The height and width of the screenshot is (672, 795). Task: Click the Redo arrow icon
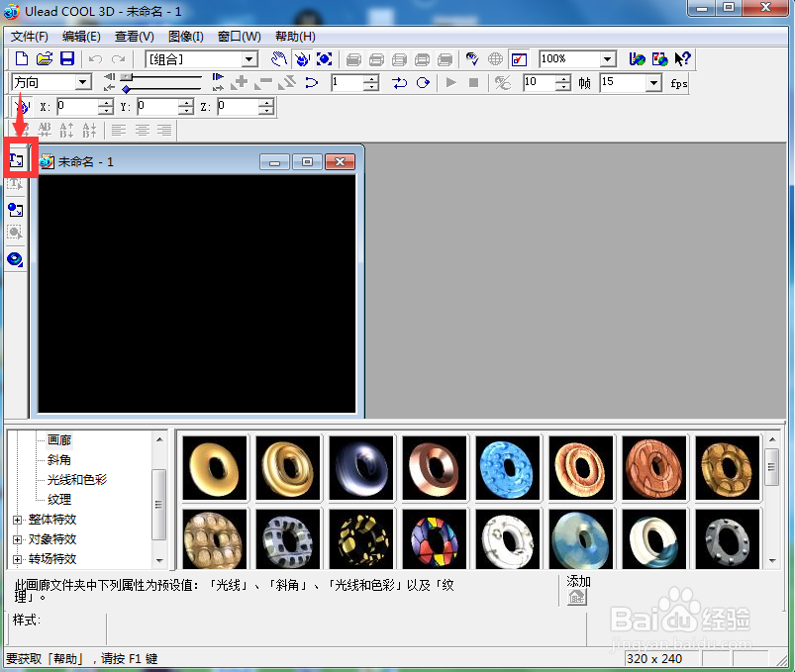118,59
